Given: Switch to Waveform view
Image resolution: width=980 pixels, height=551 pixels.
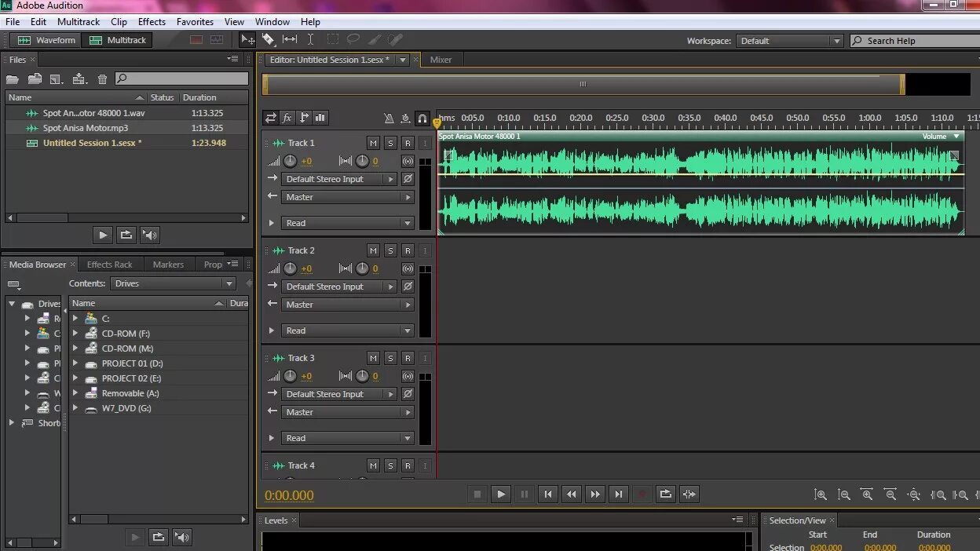Looking at the screenshot, I should coord(46,39).
